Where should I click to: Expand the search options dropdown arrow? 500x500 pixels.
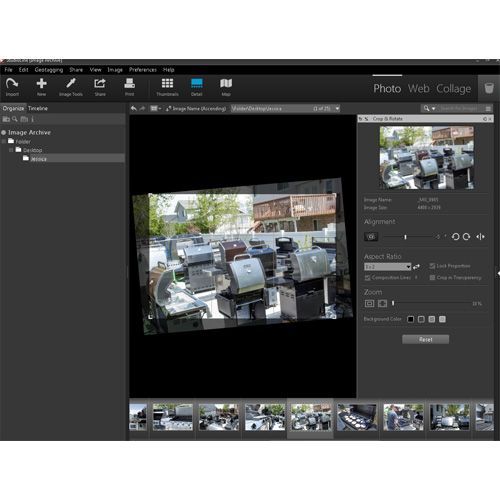pos(433,109)
